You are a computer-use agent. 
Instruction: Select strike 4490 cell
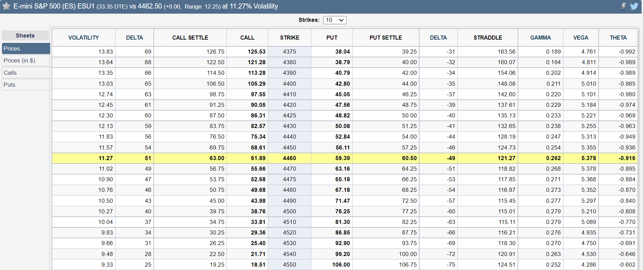290,201
